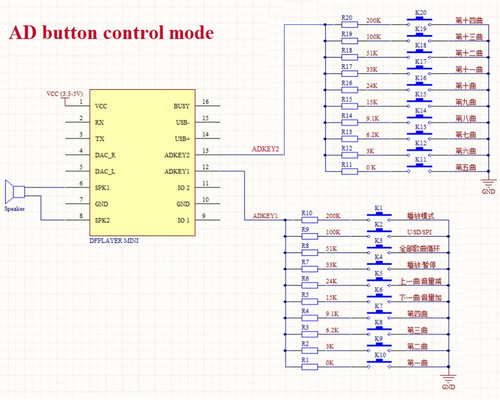Click push-button switch K1
Viewport: 500px width, 400px height.
[379, 217]
